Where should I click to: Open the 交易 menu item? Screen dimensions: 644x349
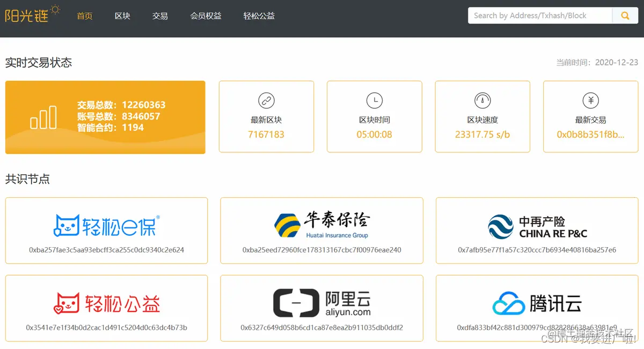pos(160,16)
